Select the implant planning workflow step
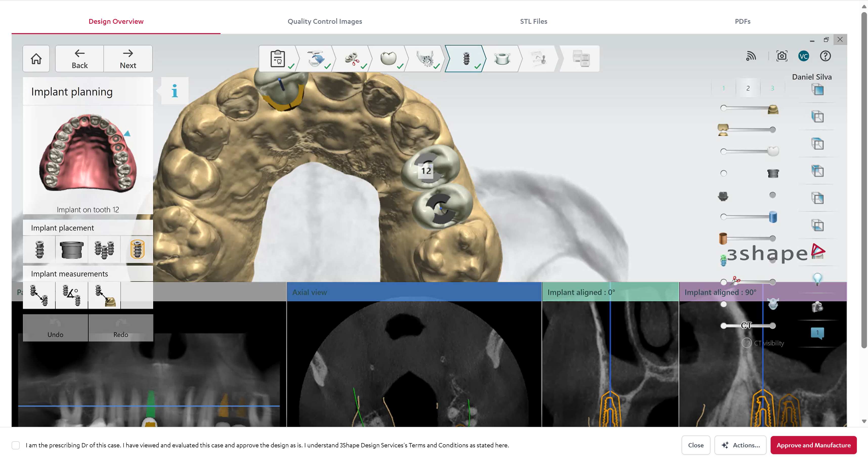868x460 pixels. click(466, 59)
